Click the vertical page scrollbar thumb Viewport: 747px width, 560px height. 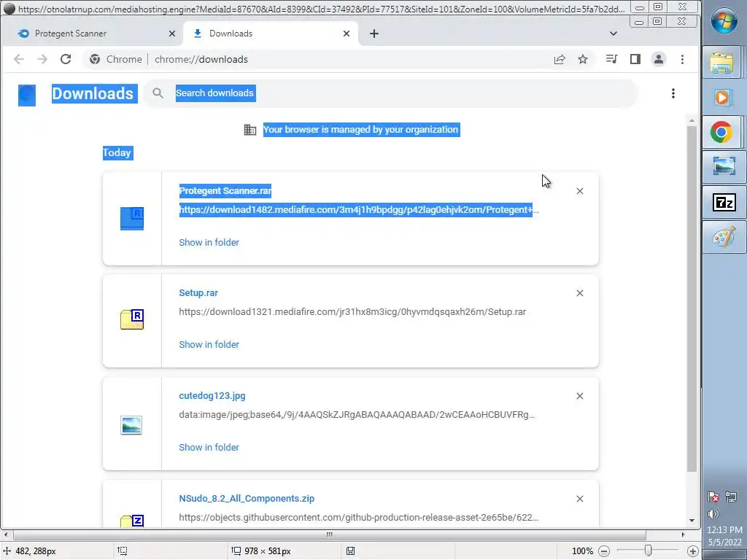coord(692,299)
